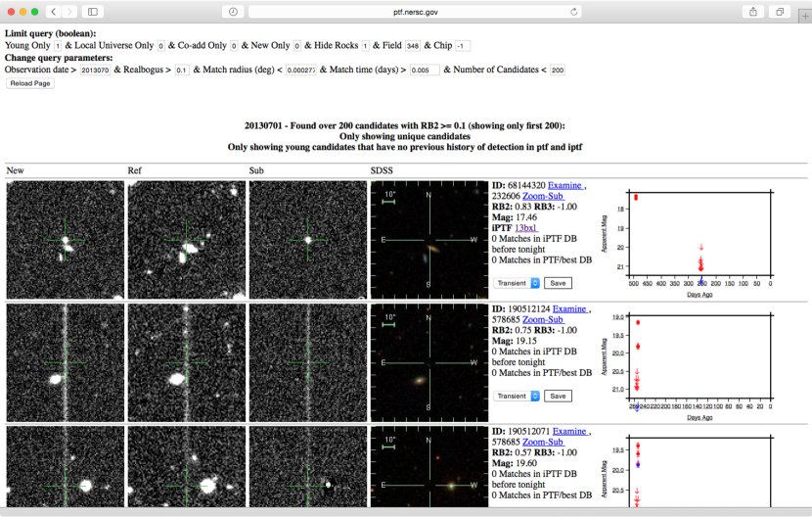Viewport: 812px width, 517px height.
Task: Click the 'Only showing unique candidates' heading
Action: (x=405, y=136)
